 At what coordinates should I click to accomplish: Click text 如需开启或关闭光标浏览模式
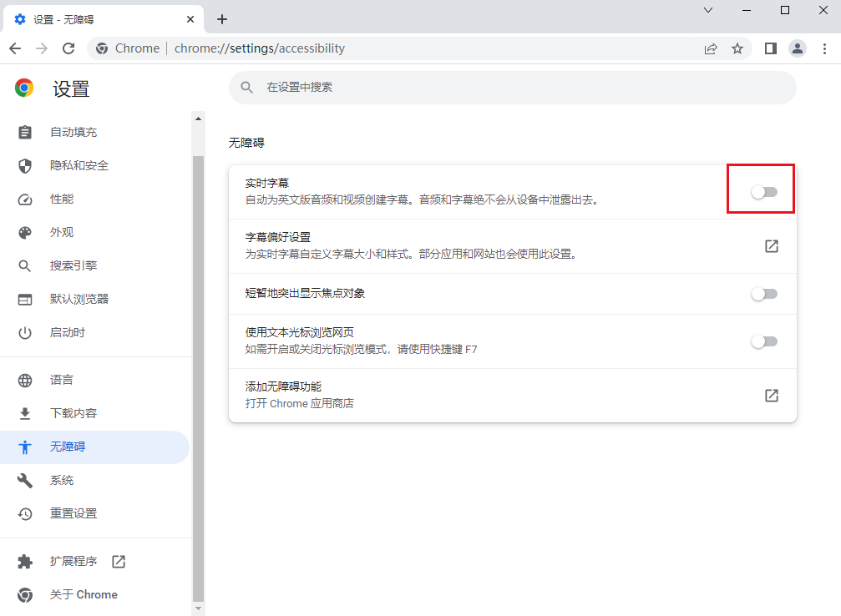[x=316, y=349]
